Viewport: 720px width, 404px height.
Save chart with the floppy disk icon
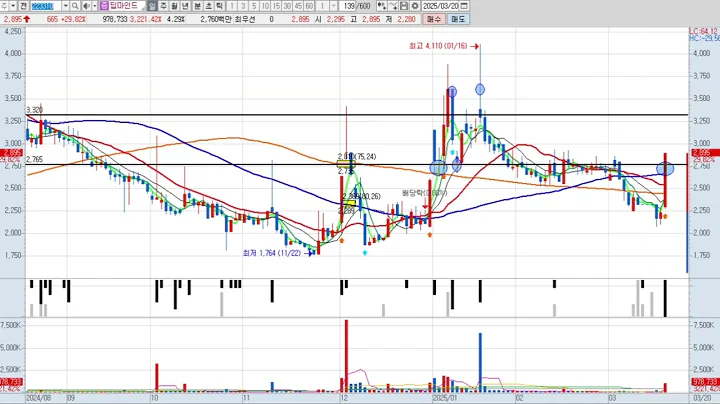coord(404,6)
